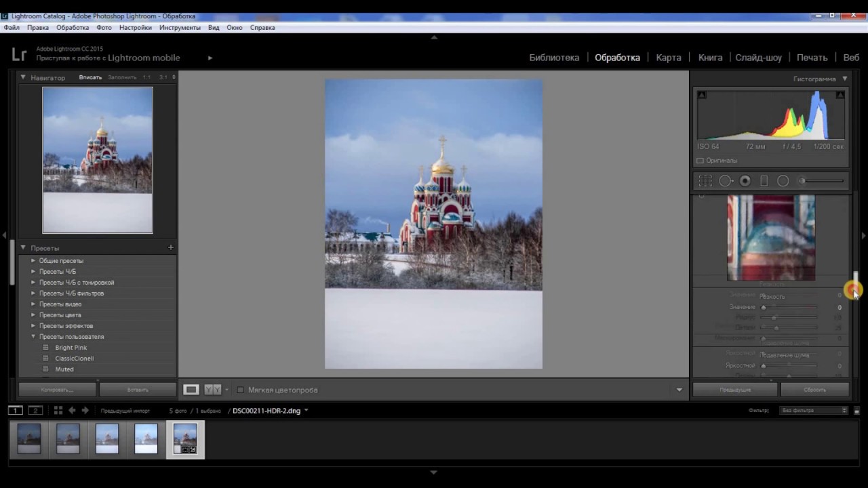Viewport: 868px width, 488px height.
Task: Add a new preset with plus icon
Action: click(x=171, y=248)
